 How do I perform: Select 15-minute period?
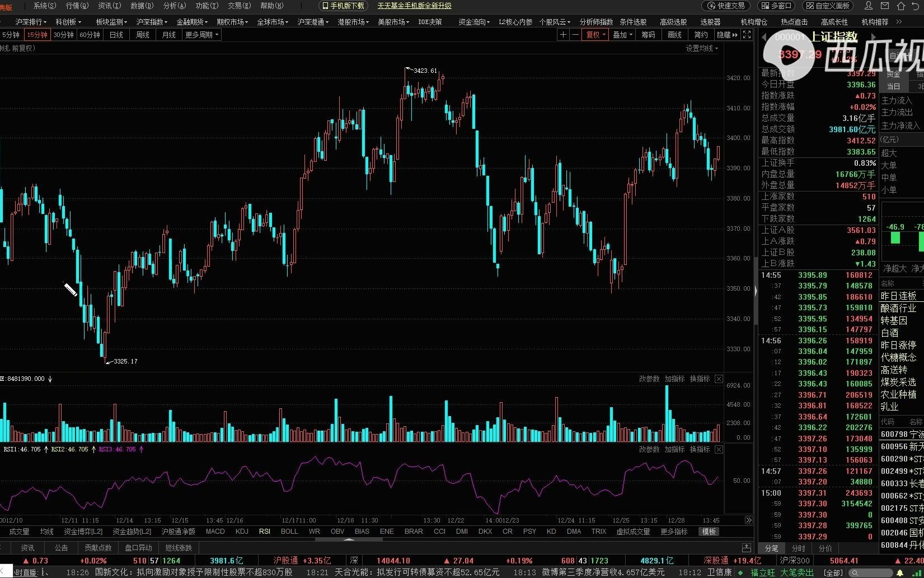click(x=37, y=35)
